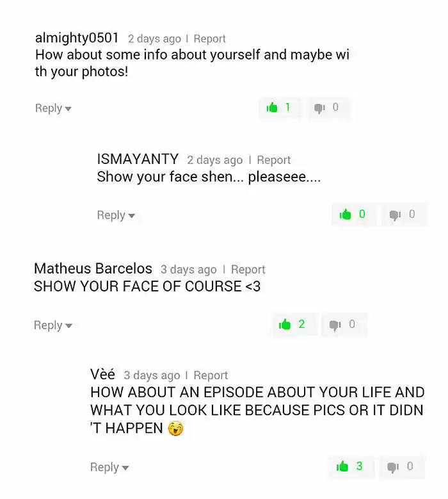
Task: Open the ISMAYANTY username profile
Action: [x=138, y=159]
